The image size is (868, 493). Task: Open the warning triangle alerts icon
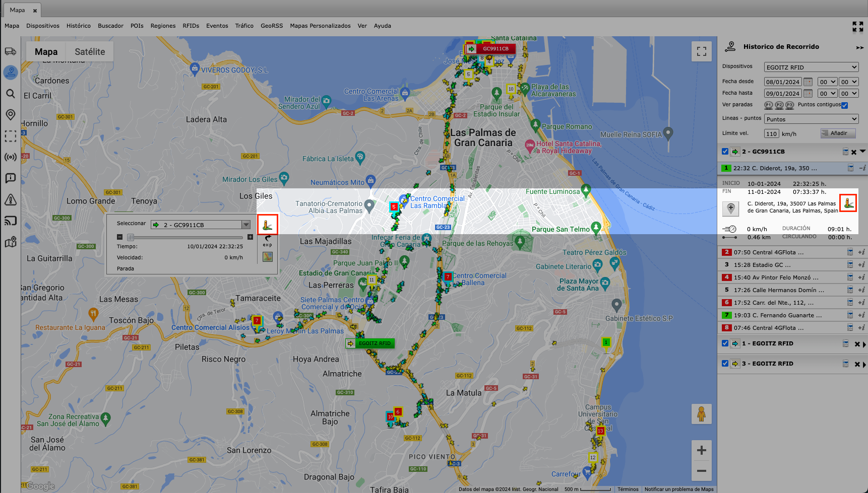click(x=10, y=200)
